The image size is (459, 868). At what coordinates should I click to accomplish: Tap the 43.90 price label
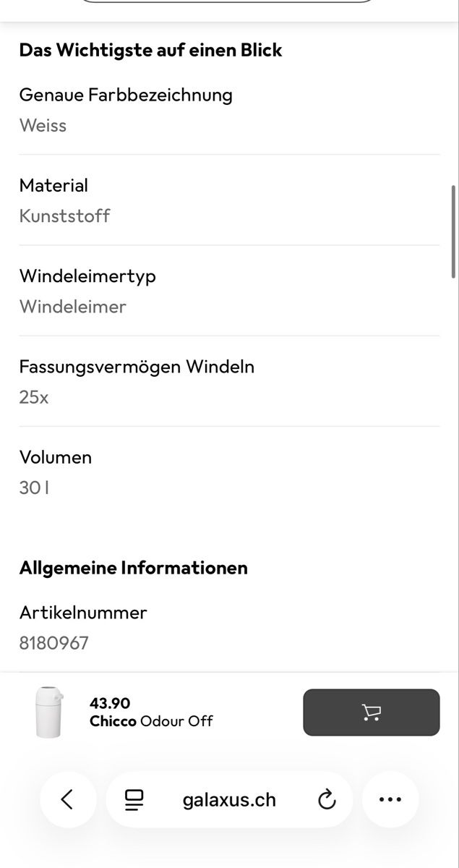pos(110,703)
